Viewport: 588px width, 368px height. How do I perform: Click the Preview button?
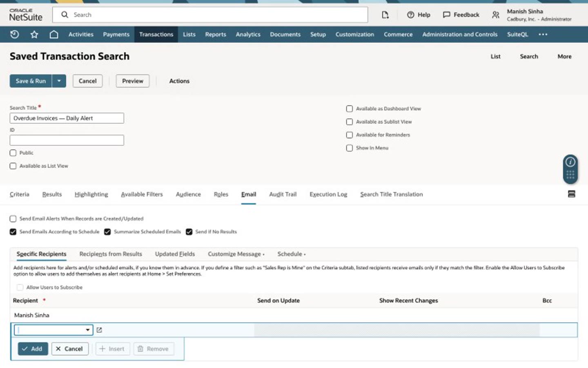133,81
